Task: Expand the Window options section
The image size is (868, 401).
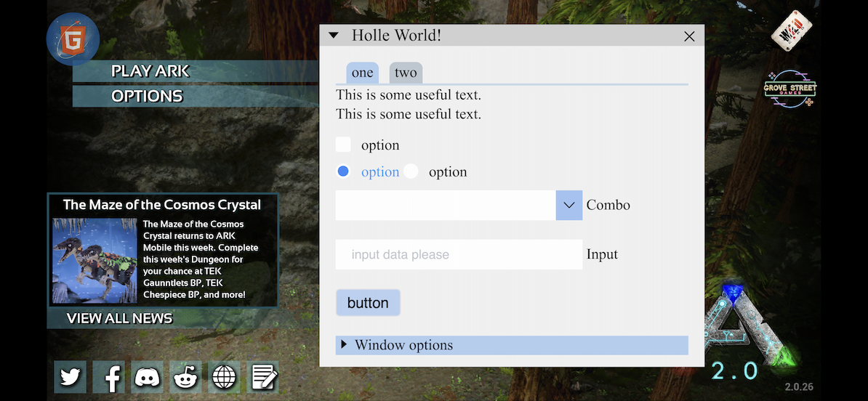Action: coord(512,345)
